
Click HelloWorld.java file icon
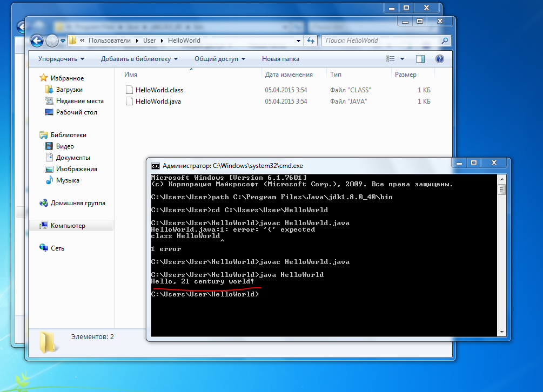click(129, 102)
